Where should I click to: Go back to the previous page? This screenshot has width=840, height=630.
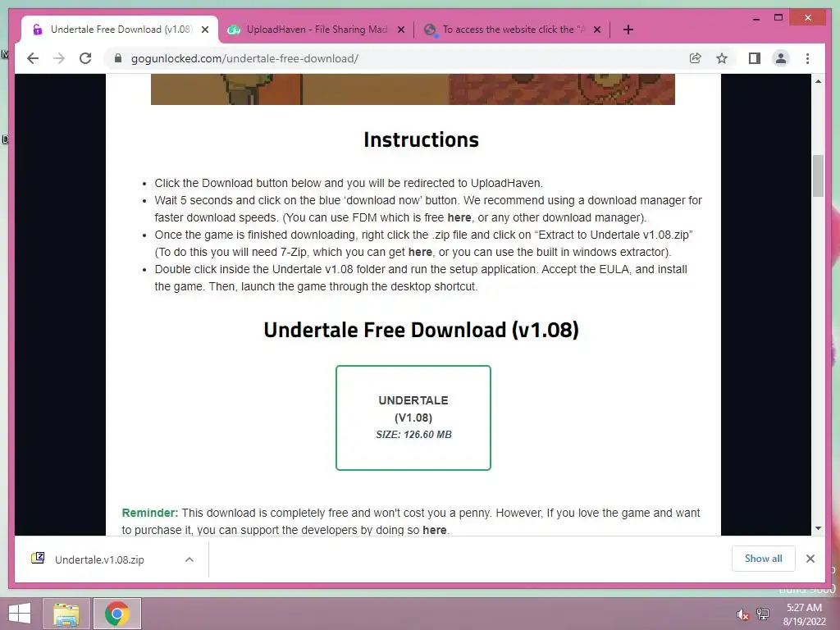33,58
